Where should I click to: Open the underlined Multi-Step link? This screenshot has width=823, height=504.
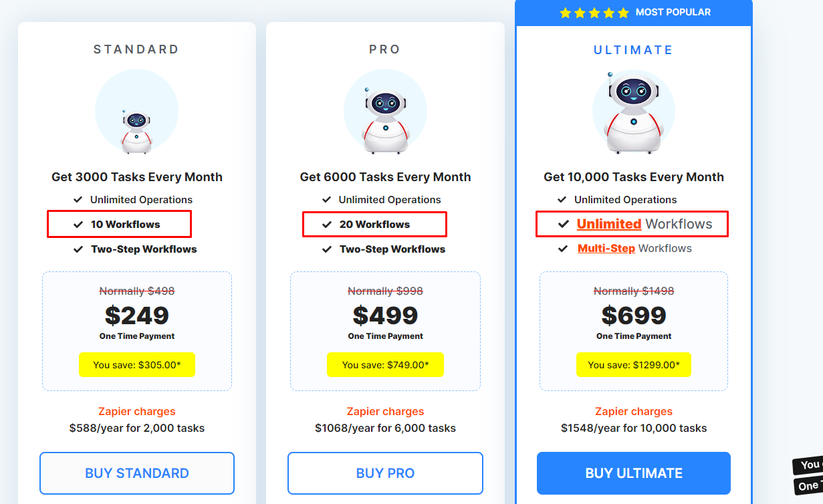pyautogui.click(x=606, y=248)
